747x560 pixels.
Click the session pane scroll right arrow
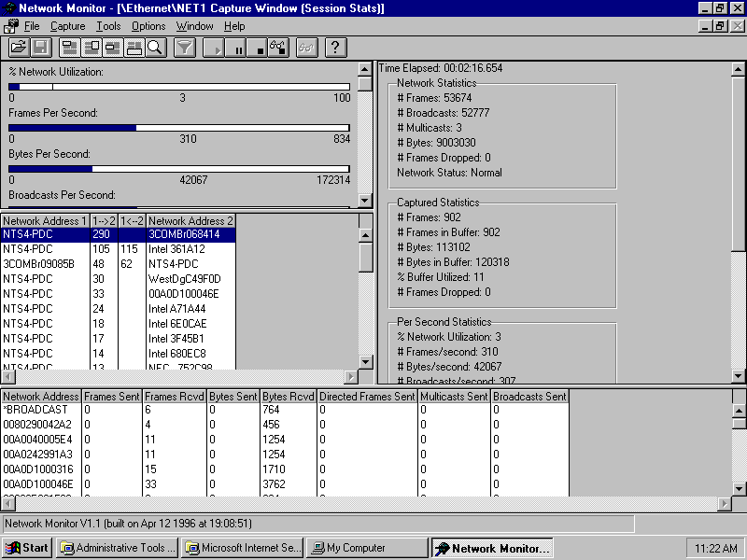[x=351, y=377]
